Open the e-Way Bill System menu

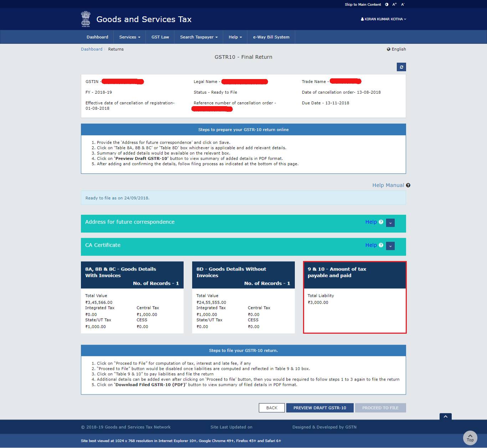(x=271, y=37)
